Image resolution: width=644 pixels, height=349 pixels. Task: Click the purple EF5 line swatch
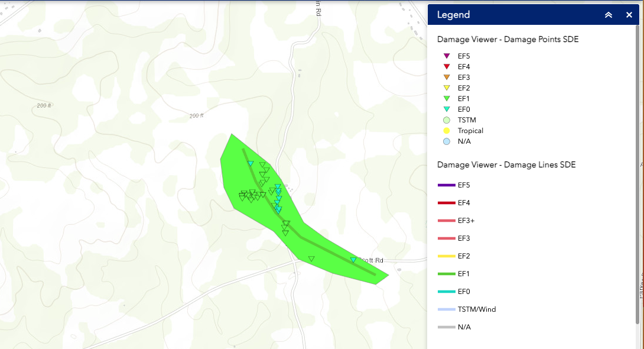point(447,185)
